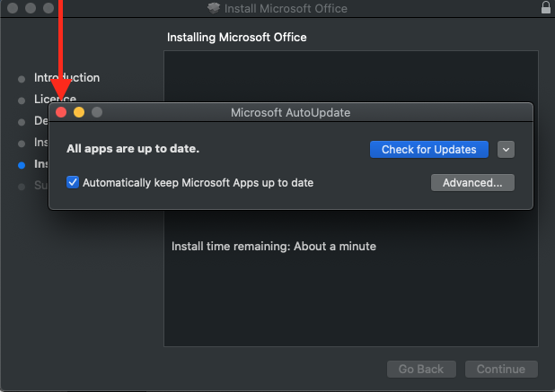Select the Licence step in the sidebar
555x392 pixels.
click(x=55, y=99)
